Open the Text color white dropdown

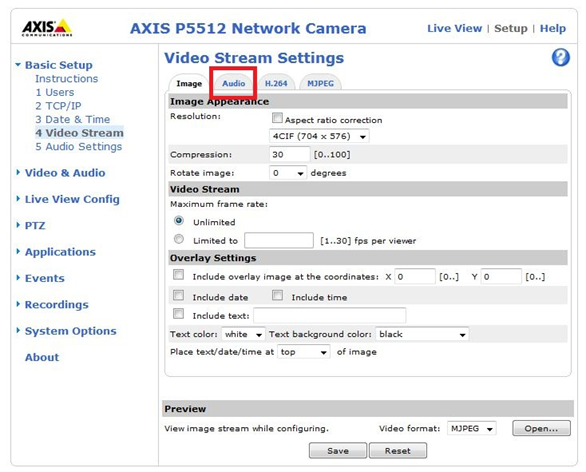[x=243, y=334]
